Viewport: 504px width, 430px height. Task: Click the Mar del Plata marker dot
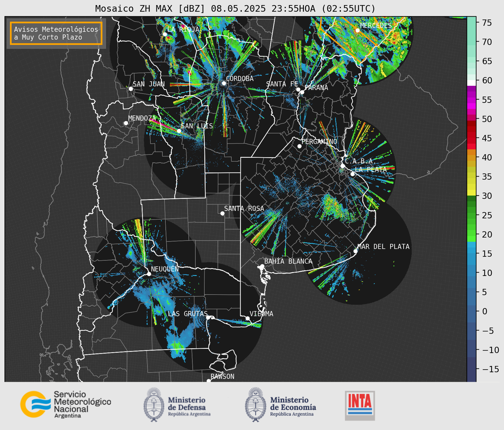356,251
